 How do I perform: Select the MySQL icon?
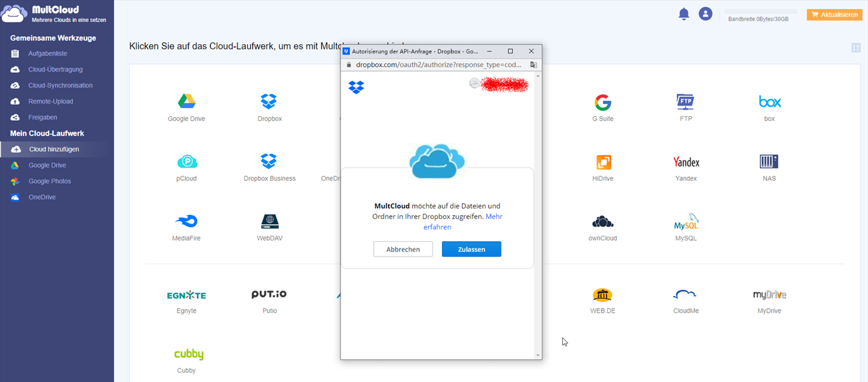pyautogui.click(x=686, y=222)
